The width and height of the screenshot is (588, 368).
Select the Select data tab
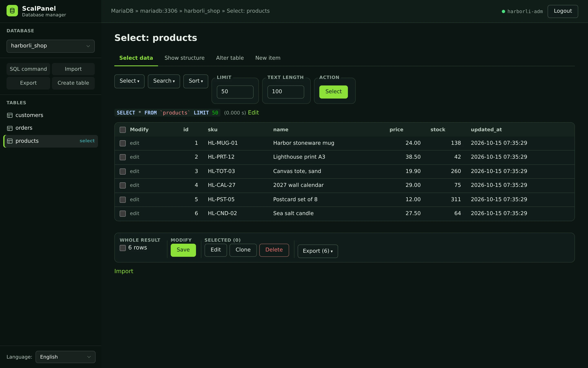(x=136, y=58)
